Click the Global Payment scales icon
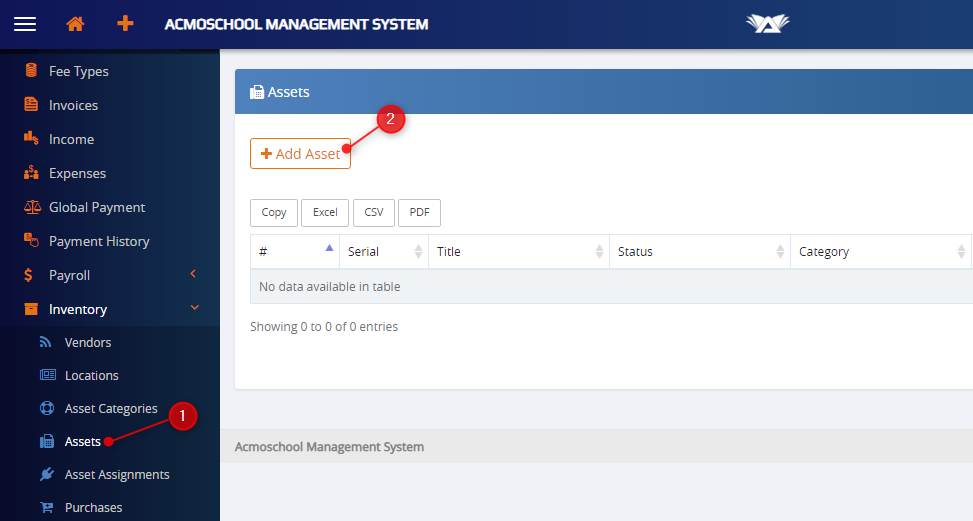Viewport: 973px width, 521px height. [x=31, y=207]
